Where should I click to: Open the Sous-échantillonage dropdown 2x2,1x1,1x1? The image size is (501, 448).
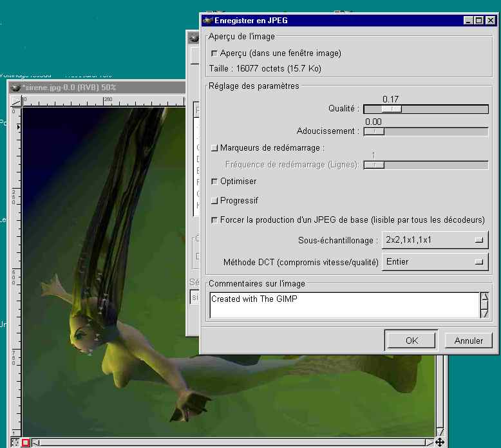click(x=435, y=240)
